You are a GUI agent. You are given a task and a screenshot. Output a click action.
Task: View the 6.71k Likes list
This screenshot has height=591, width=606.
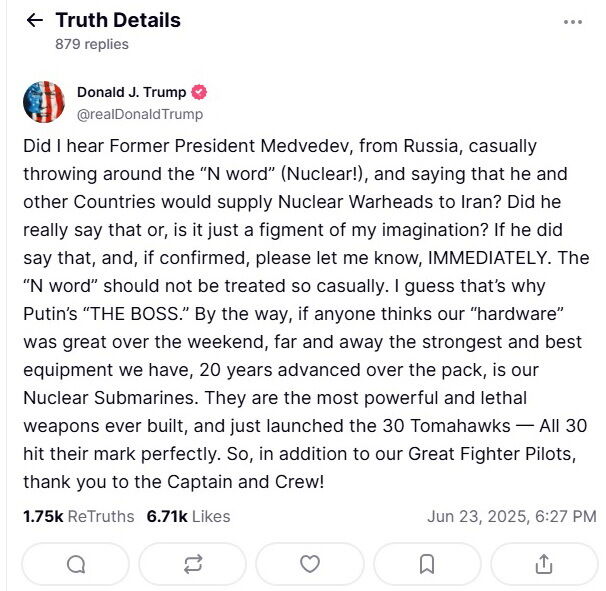pyautogui.click(x=188, y=517)
